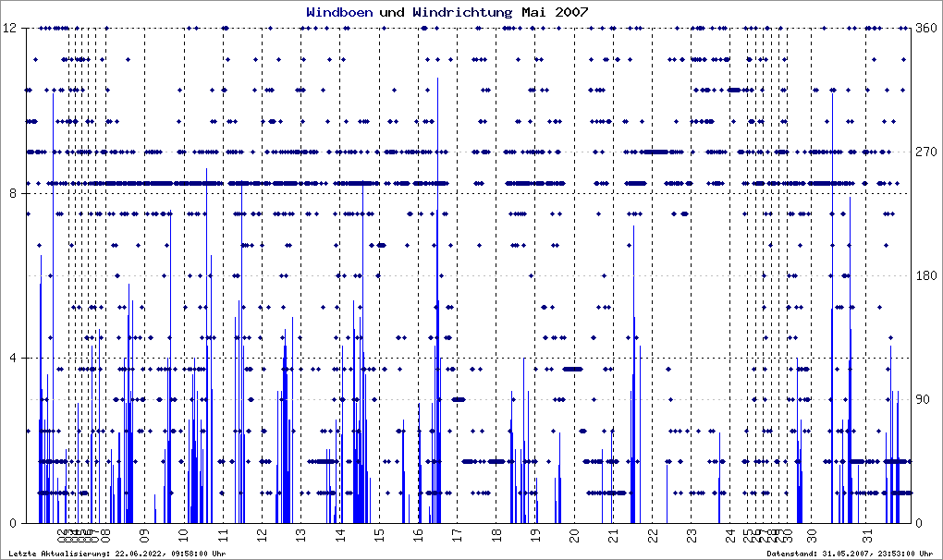Select the day 13 label on the x-axis

(300, 531)
